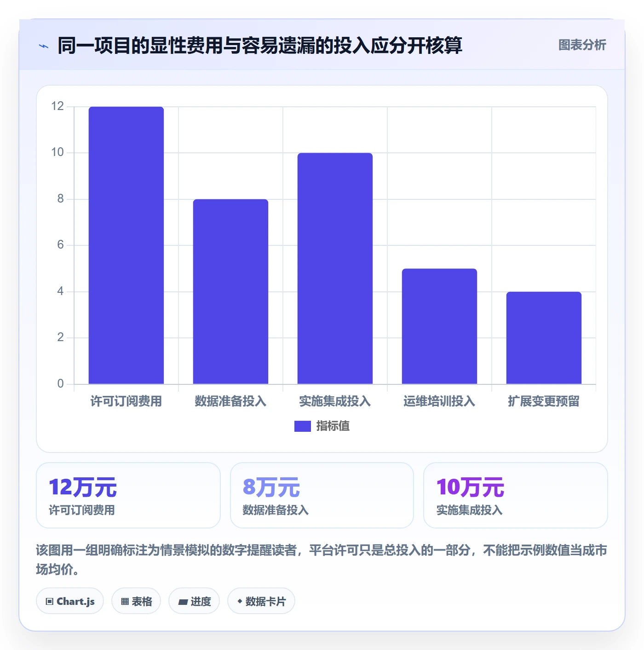Click the 数据准备投入 x-axis label

click(x=230, y=401)
